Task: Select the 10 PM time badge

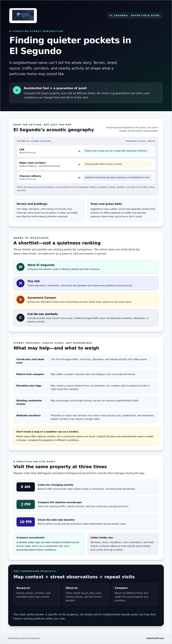Action: coord(26,522)
